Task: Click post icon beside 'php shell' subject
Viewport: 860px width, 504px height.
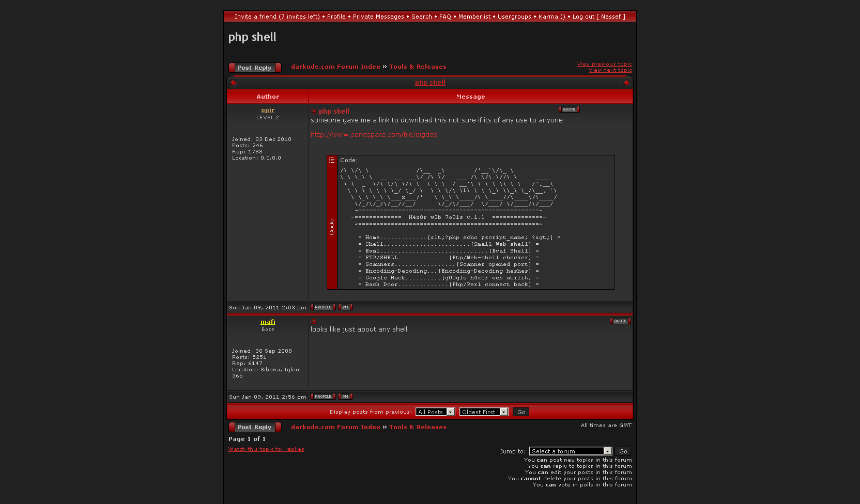Action: point(314,112)
